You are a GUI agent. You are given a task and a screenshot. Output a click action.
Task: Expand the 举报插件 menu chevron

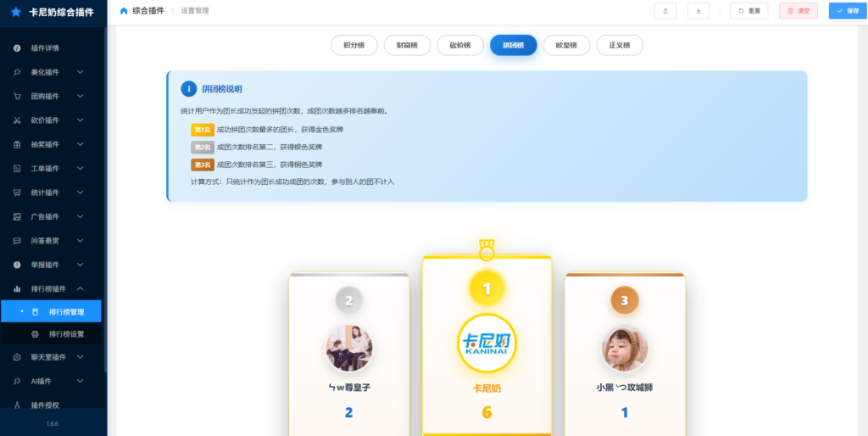tap(81, 265)
